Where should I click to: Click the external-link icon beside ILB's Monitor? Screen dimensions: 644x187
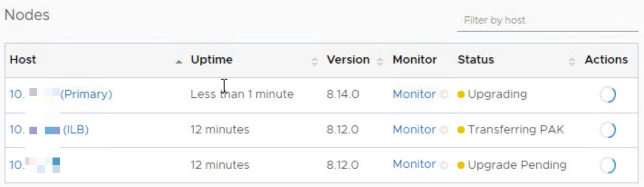[x=444, y=130]
